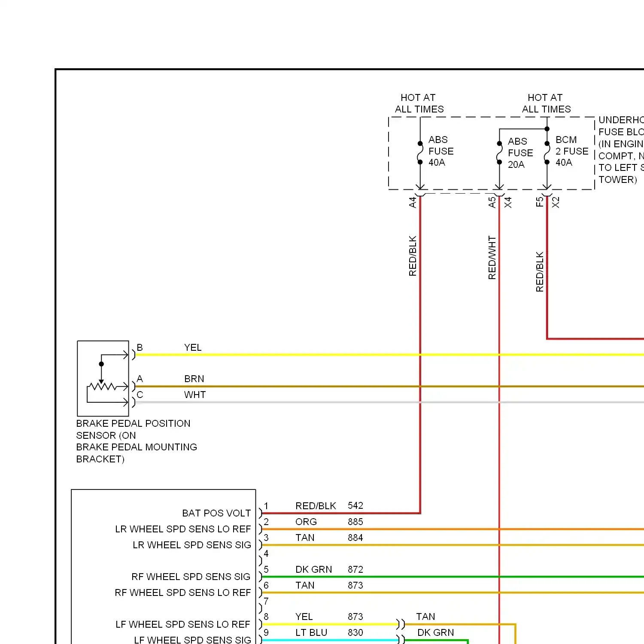Select the ABS FUSE 20A label

pos(520,153)
